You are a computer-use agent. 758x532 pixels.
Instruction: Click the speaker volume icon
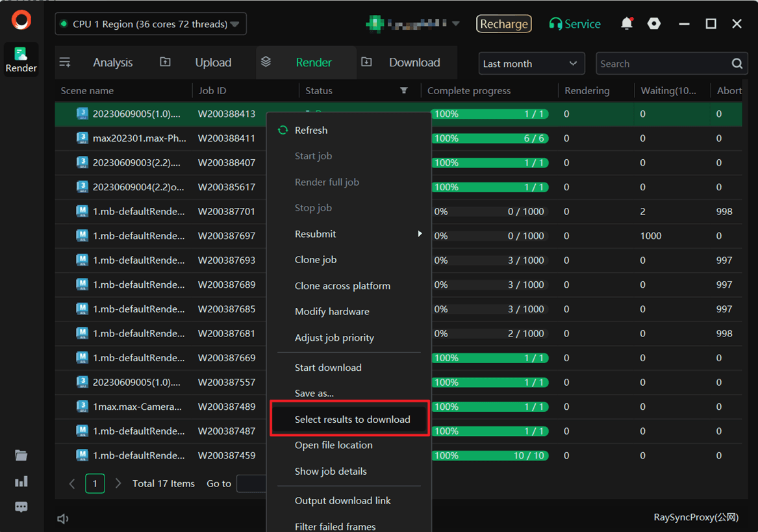63,518
